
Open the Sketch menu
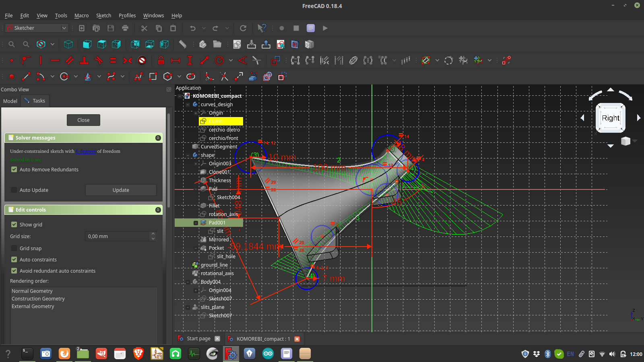tap(103, 15)
